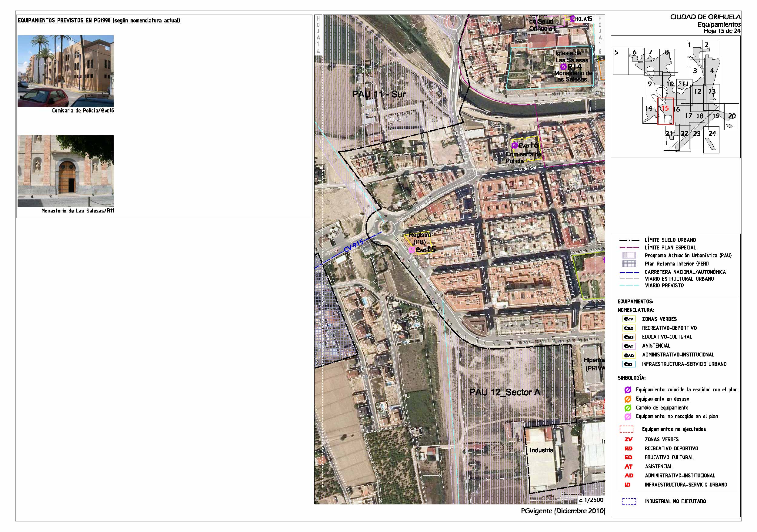Click the purple symbol beside eAD16 on map

pyautogui.click(x=514, y=145)
